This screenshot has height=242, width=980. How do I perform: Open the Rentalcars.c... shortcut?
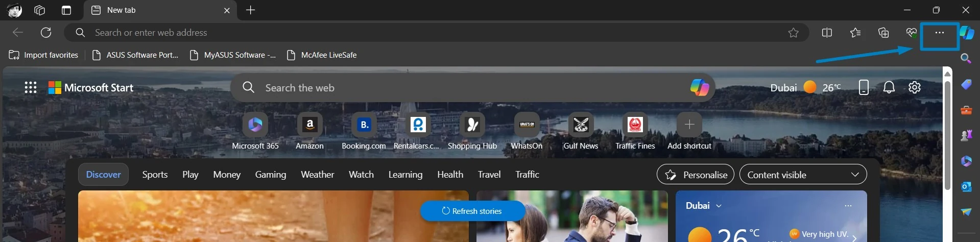[x=418, y=131]
